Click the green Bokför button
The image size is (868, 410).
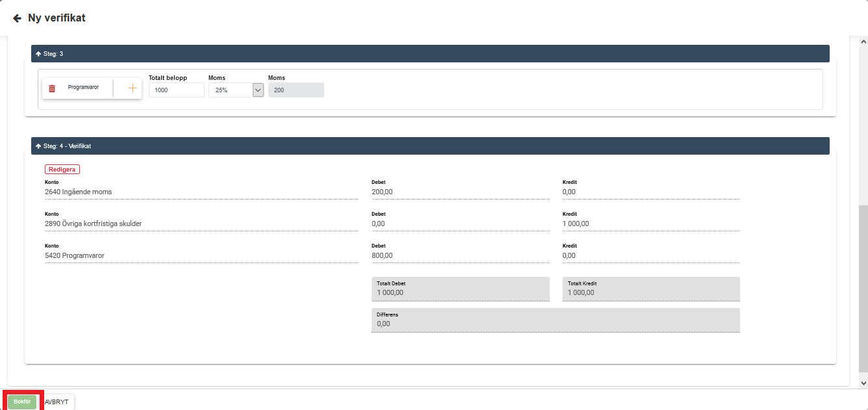coord(22,402)
